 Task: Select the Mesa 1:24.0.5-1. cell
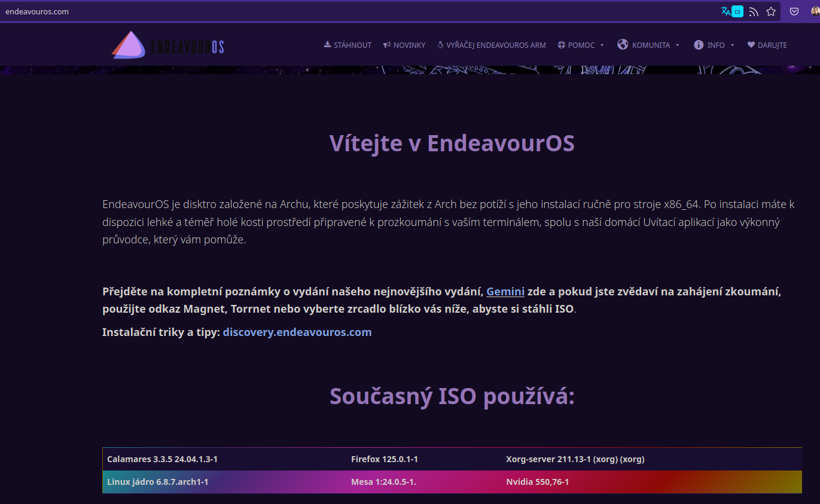coord(423,482)
